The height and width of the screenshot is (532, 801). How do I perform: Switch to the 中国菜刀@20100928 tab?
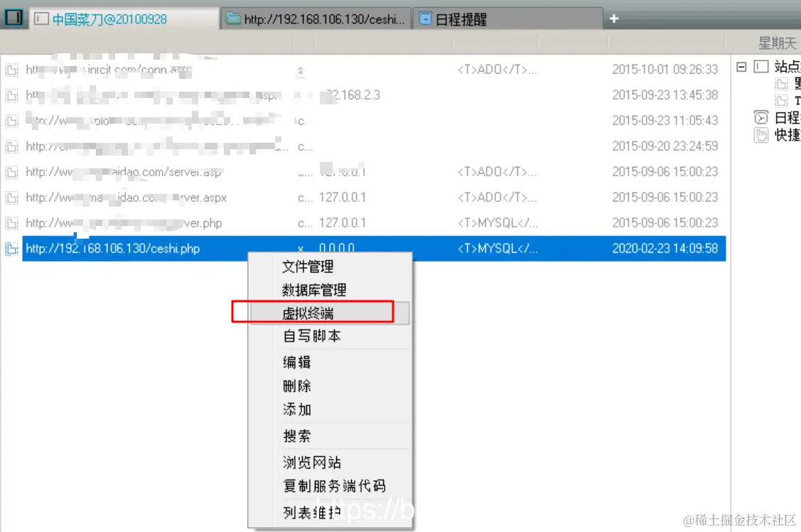124,19
